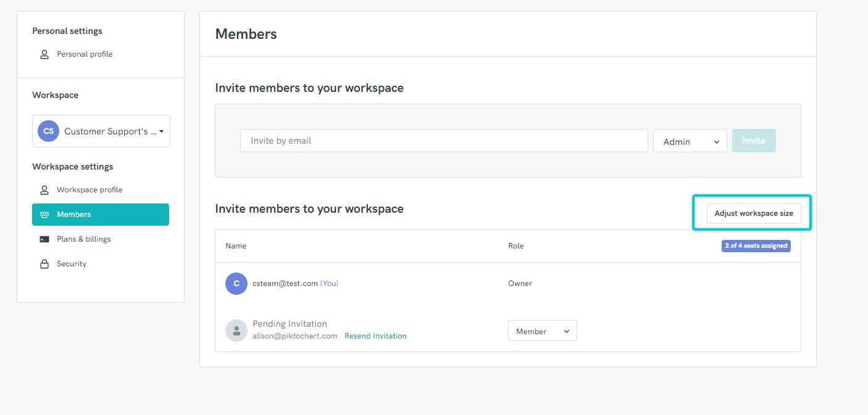Click alison@piktochart.com email text
This screenshot has width=868, height=415.
click(x=294, y=336)
